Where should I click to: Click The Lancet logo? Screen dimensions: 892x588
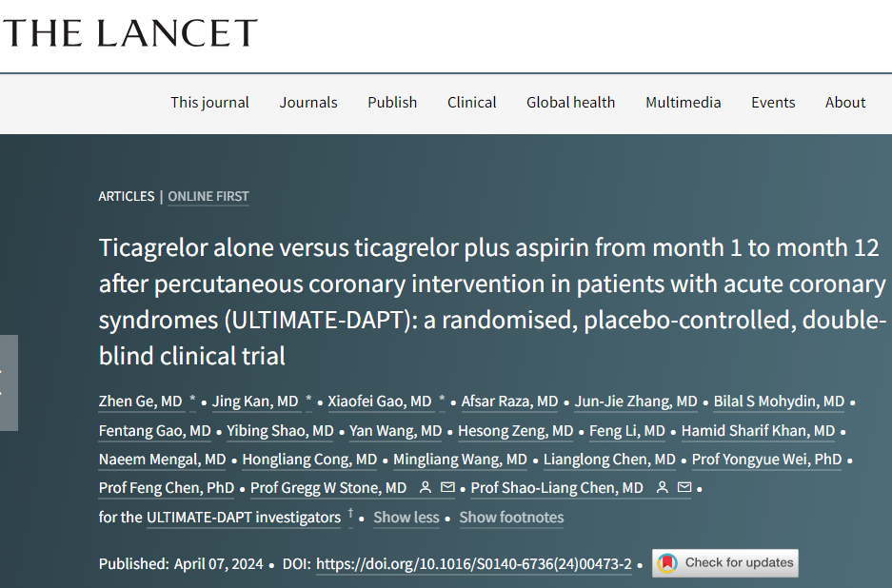tap(129, 33)
